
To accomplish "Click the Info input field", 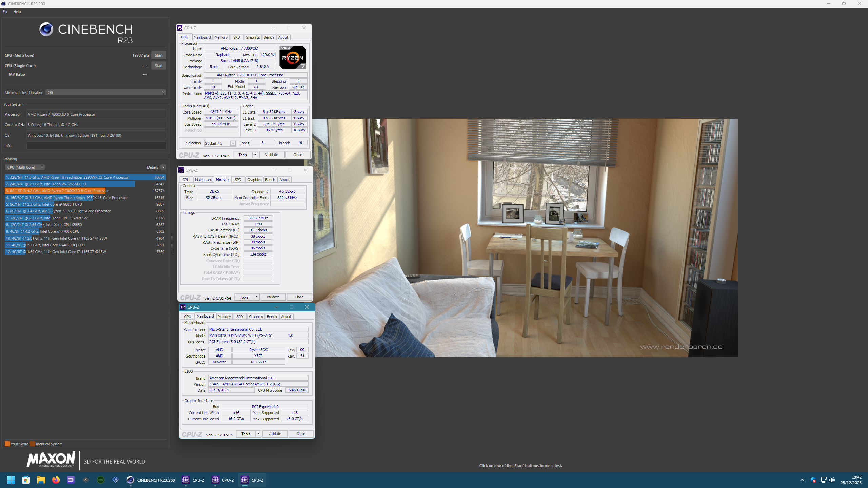I will pyautogui.click(x=96, y=146).
